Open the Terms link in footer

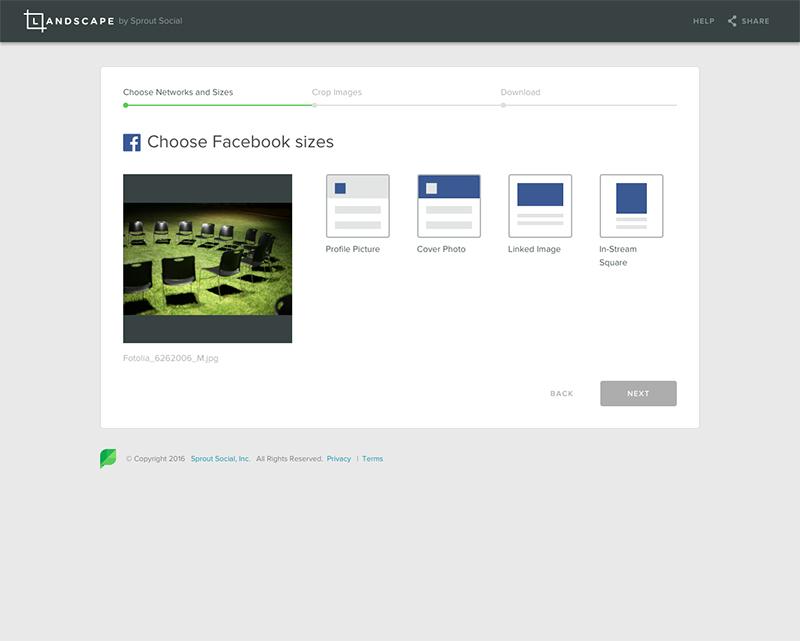[372, 459]
